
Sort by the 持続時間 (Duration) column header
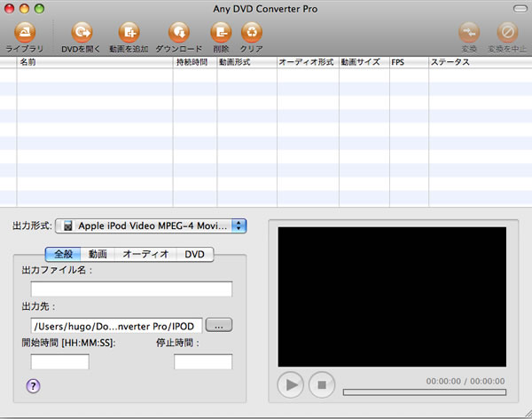tap(195, 62)
